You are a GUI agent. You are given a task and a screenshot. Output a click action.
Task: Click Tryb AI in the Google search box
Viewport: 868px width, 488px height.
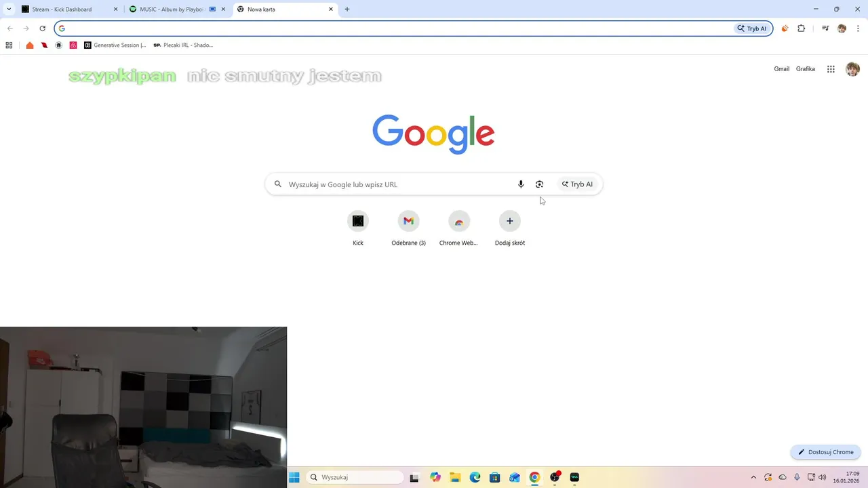tap(577, 184)
